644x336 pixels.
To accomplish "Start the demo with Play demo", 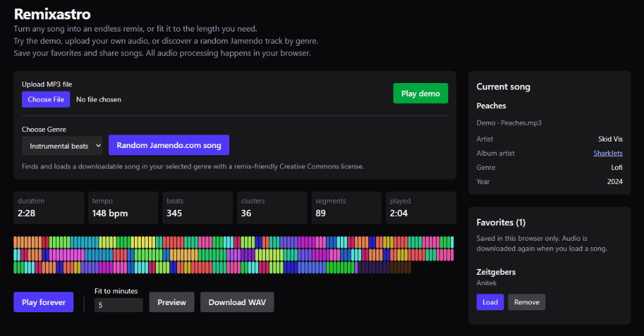I will (420, 93).
